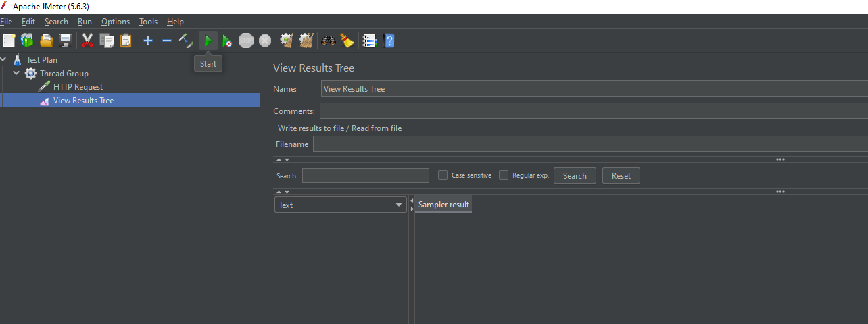868x324 pixels.
Task: Click the Save floppy disk icon
Action: click(x=66, y=41)
